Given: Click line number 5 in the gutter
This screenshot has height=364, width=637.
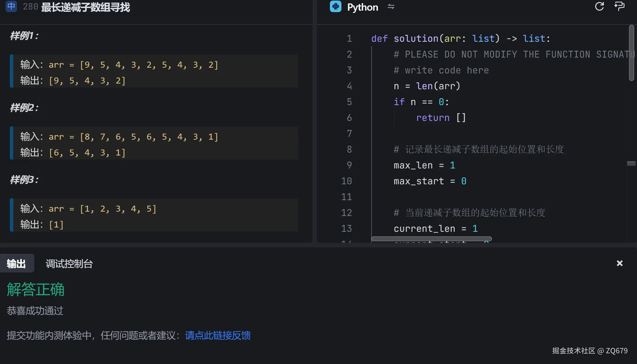Looking at the screenshot, I should tap(349, 102).
